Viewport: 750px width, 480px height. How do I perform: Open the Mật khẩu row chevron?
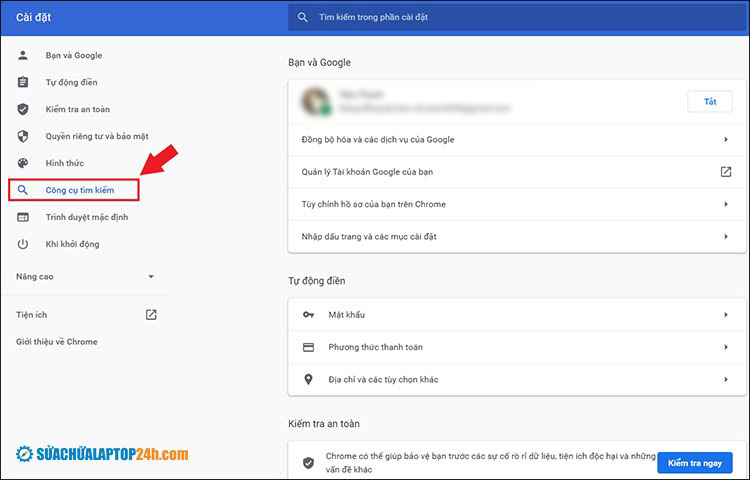click(x=726, y=315)
